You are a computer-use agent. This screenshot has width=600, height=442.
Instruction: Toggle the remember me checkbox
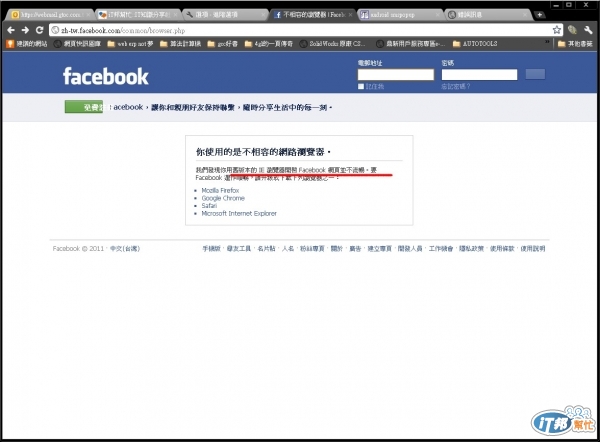[360, 86]
